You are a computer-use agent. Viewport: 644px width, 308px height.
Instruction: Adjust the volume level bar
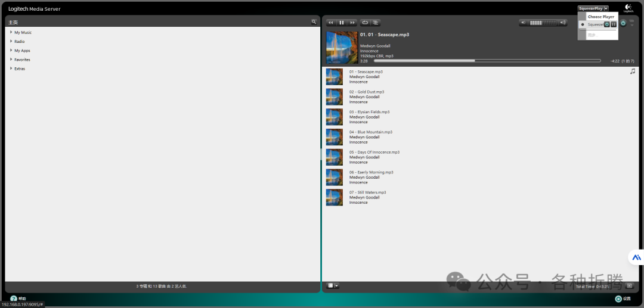pyautogui.click(x=543, y=23)
